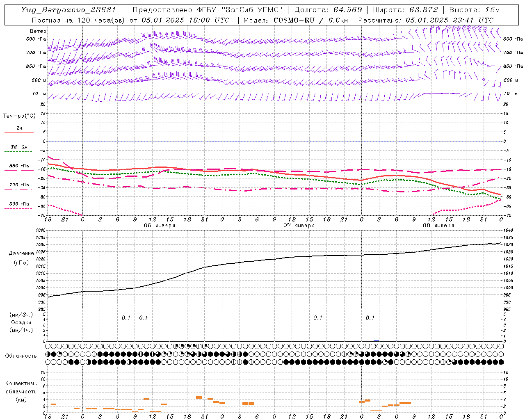
Task: Click the Облачность cloud cover label
Action: pyautogui.click(x=21, y=356)
